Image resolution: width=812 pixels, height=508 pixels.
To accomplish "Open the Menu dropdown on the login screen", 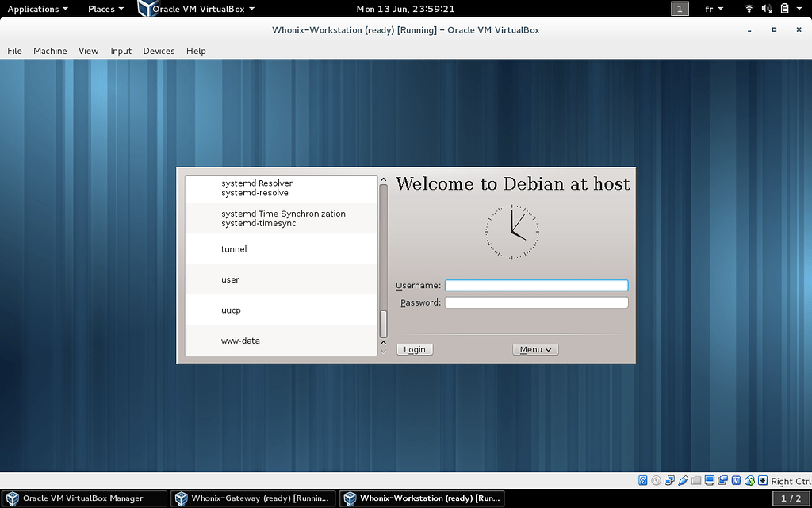I will point(535,349).
